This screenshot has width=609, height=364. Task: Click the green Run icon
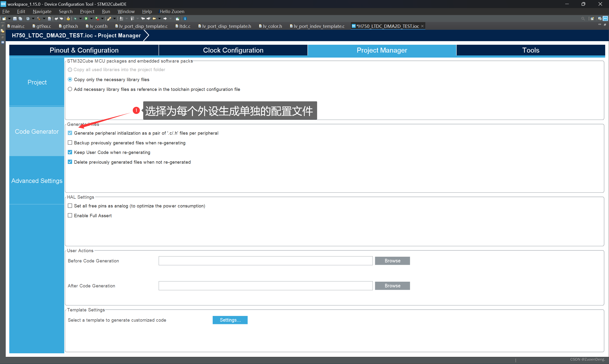coord(86,19)
